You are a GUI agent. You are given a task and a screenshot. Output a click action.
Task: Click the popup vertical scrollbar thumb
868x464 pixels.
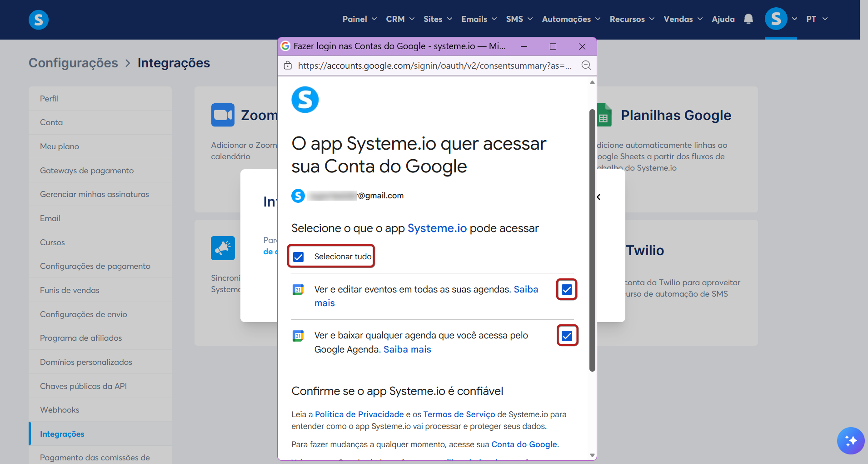592,240
